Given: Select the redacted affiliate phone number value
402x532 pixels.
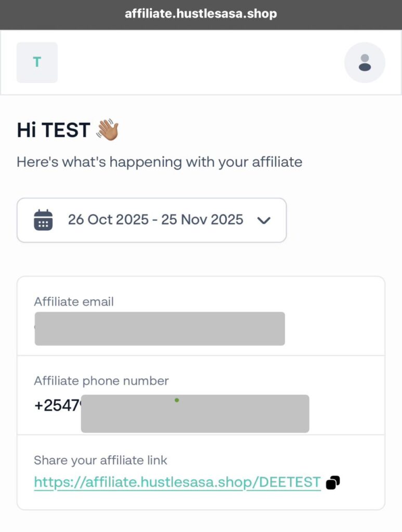Looking at the screenshot, I should 194,414.
